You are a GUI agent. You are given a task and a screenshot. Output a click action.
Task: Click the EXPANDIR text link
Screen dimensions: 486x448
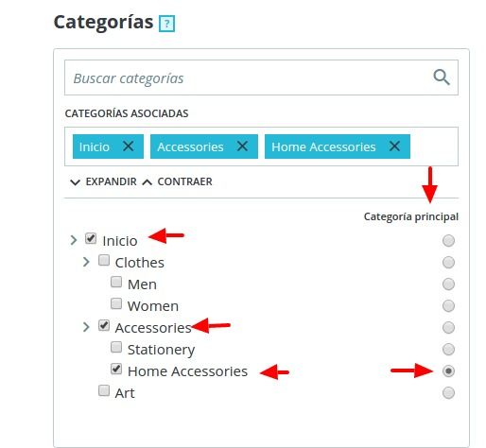point(111,181)
